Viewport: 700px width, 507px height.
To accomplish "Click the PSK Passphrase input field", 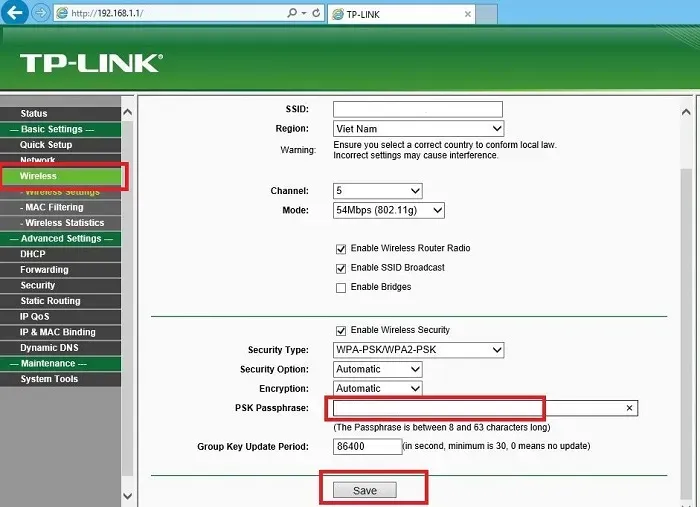I will (485, 408).
